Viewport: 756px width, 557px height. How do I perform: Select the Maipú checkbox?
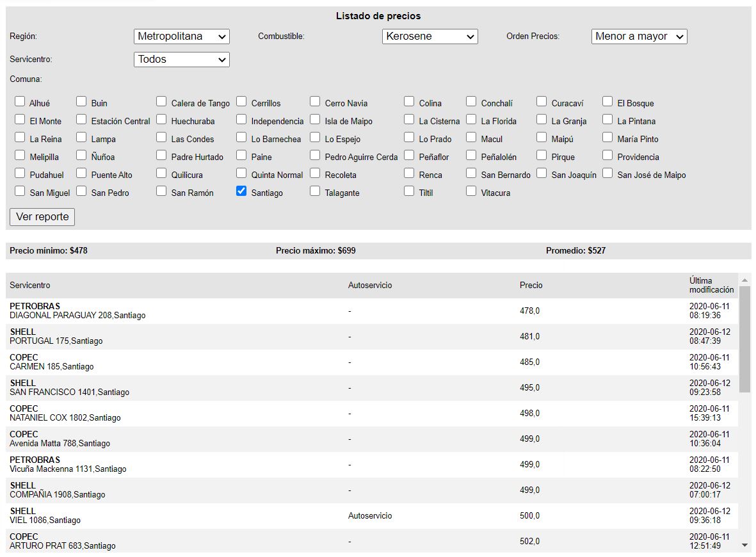542,137
